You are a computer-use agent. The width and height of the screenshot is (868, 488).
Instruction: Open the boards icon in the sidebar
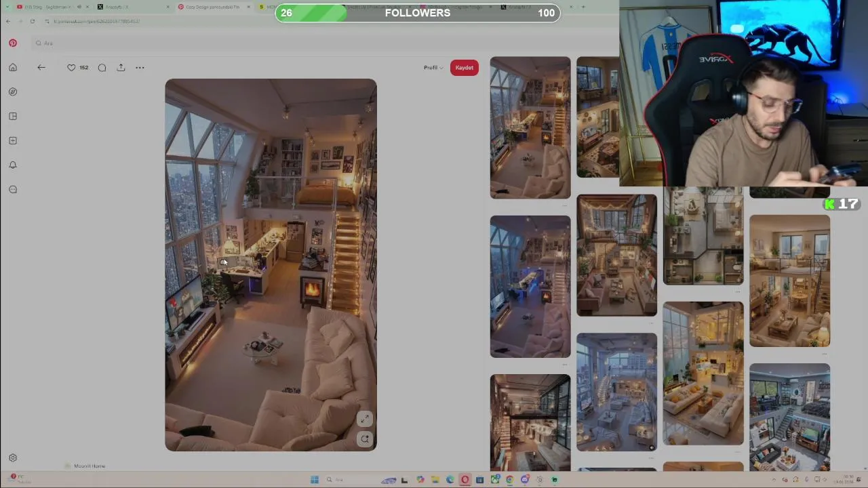pyautogui.click(x=13, y=116)
